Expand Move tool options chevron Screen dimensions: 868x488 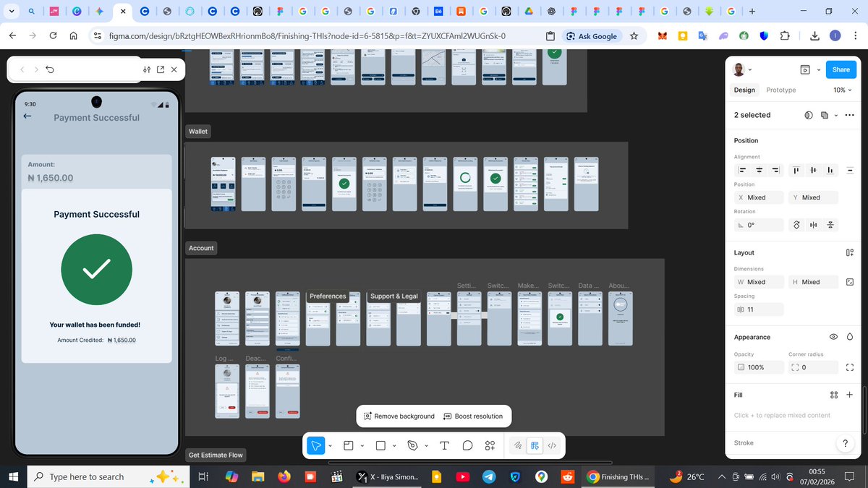[x=330, y=446]
